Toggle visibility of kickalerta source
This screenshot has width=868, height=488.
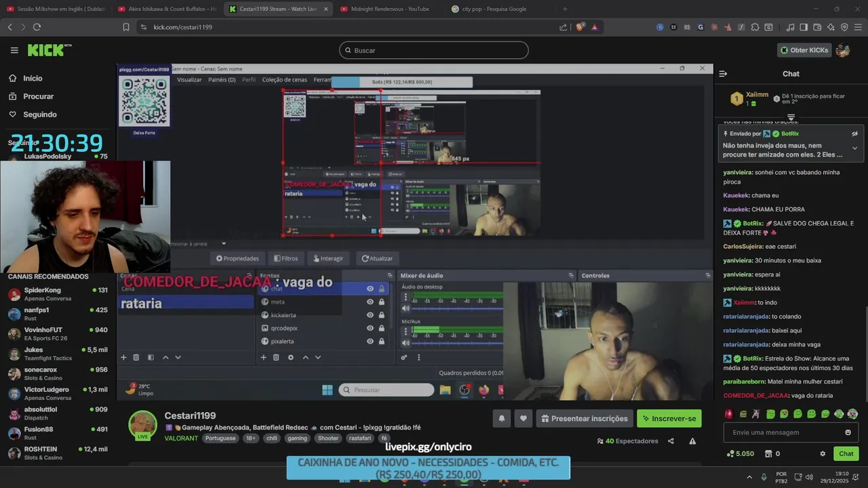coord(370,315)
